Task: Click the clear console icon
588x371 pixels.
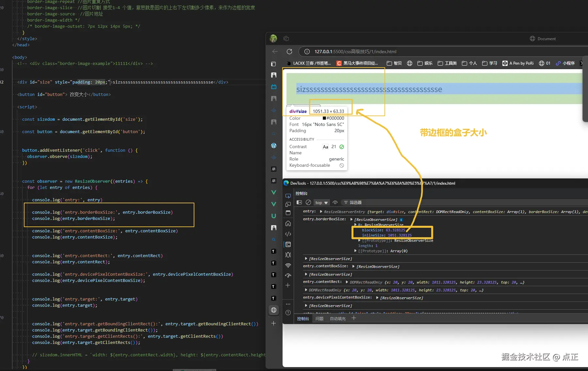Action: [x=308, y=202]
